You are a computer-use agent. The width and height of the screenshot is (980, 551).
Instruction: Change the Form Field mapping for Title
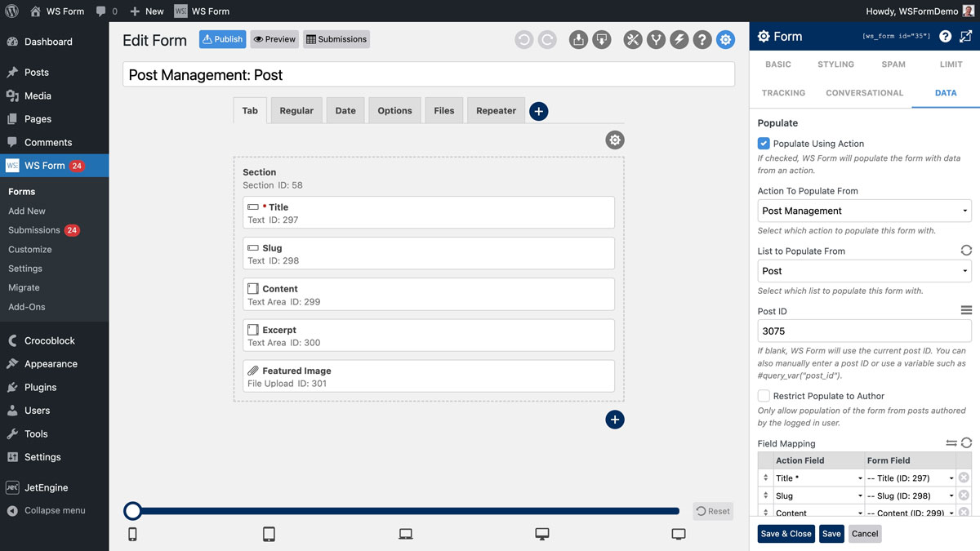tap(910, 478)
